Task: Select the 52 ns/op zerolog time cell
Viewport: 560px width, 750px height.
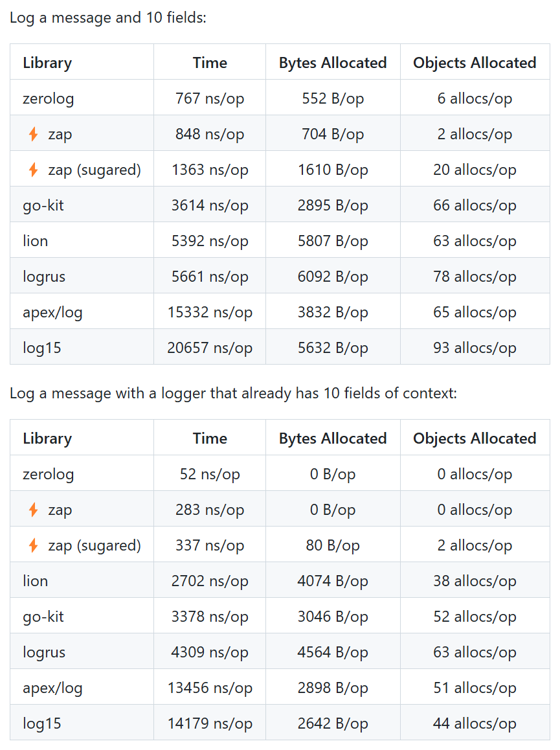Action: pyautogui.click(x=210, y=474)
